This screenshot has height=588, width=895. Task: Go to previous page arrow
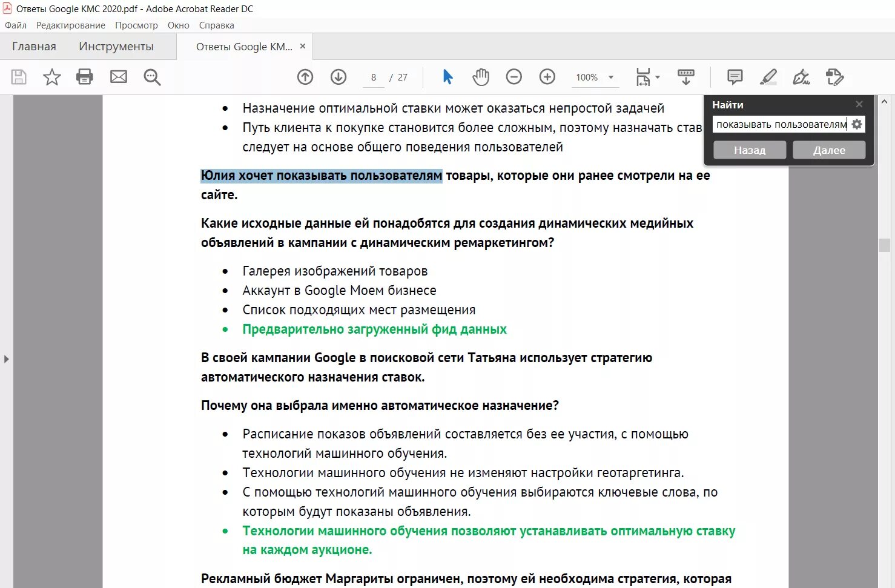pos(305,77)
